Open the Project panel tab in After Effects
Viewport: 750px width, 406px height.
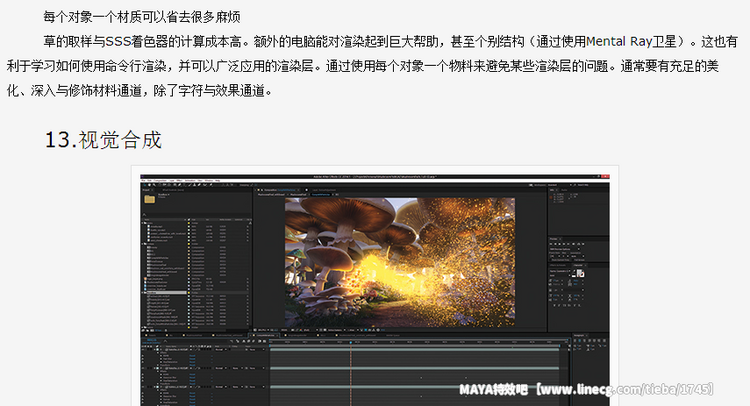pos(146,190)
